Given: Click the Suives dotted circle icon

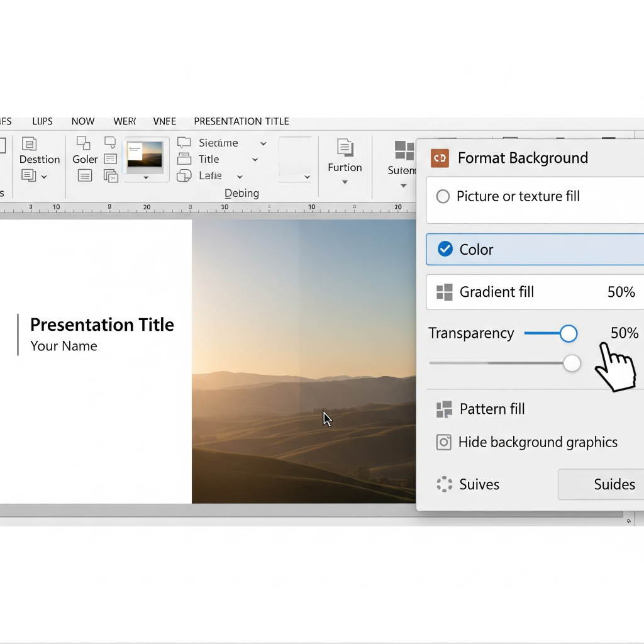Looking at the screenshot, I should [x=445, y=484].
